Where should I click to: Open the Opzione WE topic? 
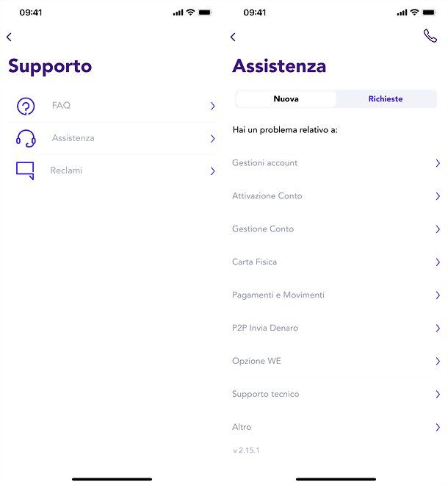point(256,362)
